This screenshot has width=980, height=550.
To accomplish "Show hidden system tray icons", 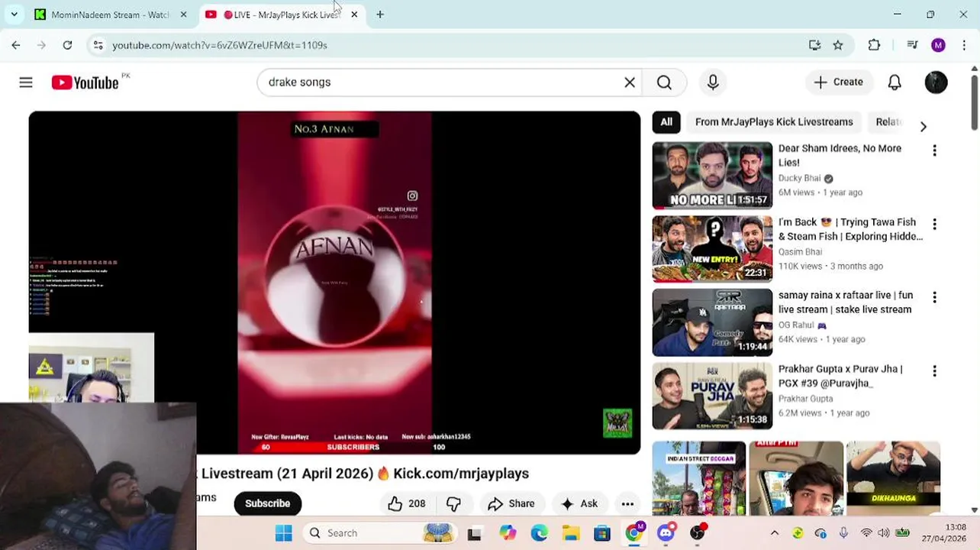I will 775,533.
